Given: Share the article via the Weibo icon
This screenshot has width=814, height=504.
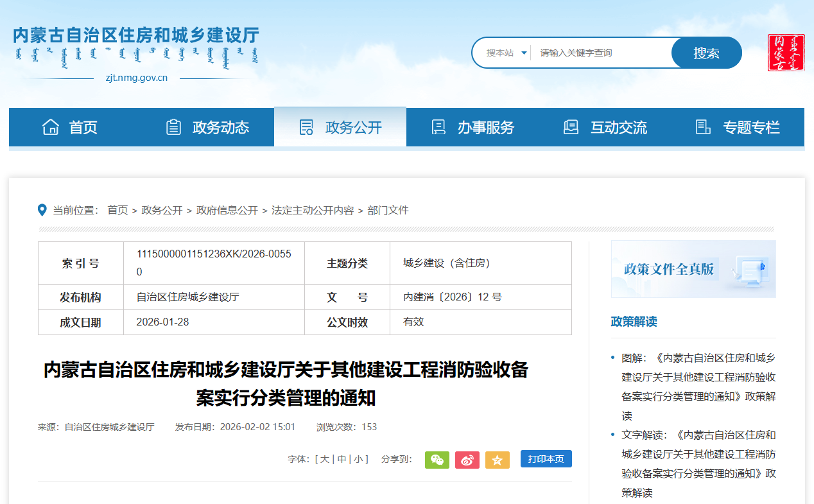Looking at the screenshot, I should click(x=467, y=459).
